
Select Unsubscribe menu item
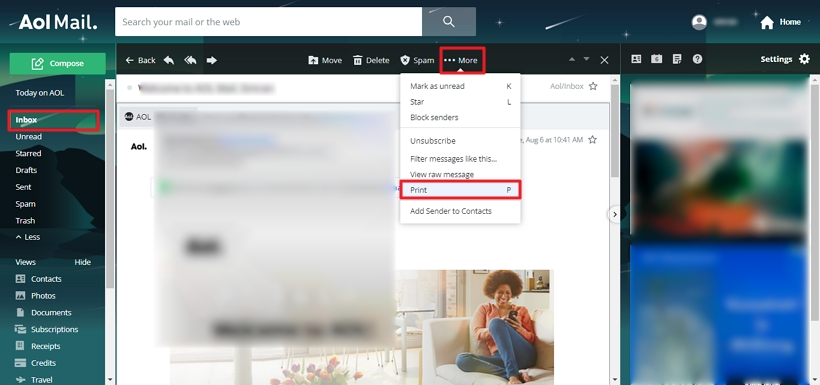(460, 141)
